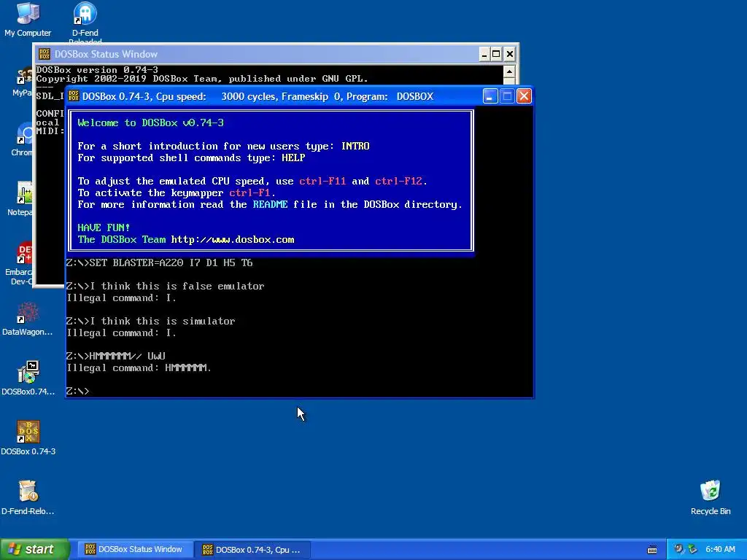Minimize the DOSBox Status Window
Screen dimensions: 747x560
point(484,54)
